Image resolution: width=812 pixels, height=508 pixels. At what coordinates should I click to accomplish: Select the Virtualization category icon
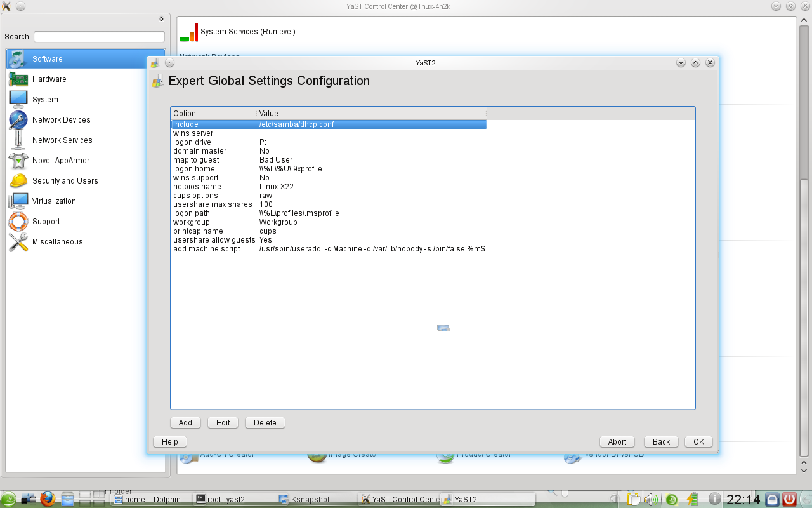click(x=18, y=201)
